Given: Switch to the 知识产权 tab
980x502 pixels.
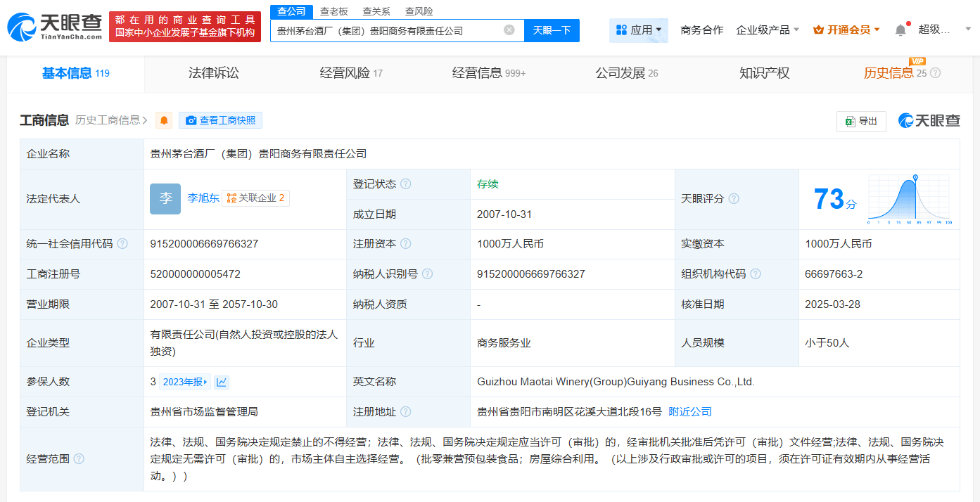Looking at the screenshot, I should pyautogui.click(x=765, y=73).
